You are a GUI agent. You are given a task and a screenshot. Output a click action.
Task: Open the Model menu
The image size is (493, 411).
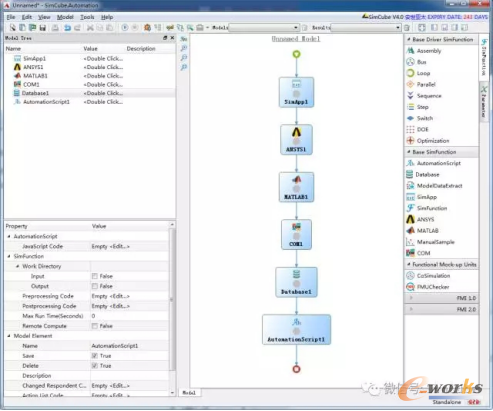65,17
